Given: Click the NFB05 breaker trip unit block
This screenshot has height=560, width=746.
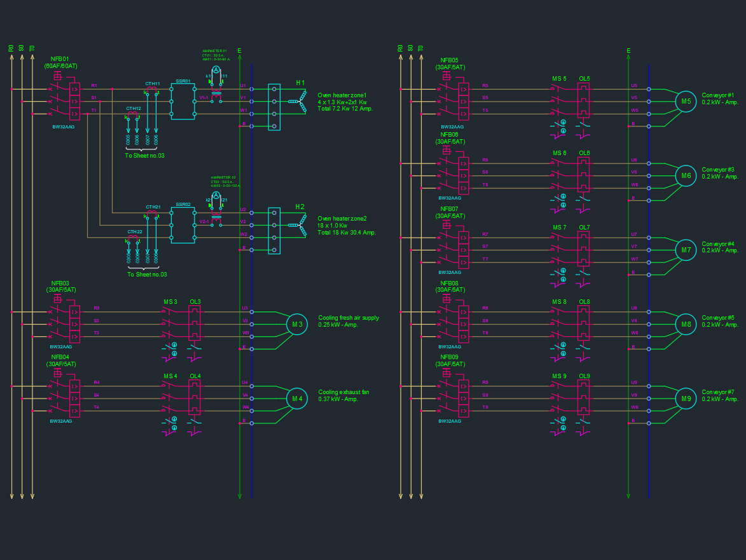Looking at the screenshot, I should 464,101.
